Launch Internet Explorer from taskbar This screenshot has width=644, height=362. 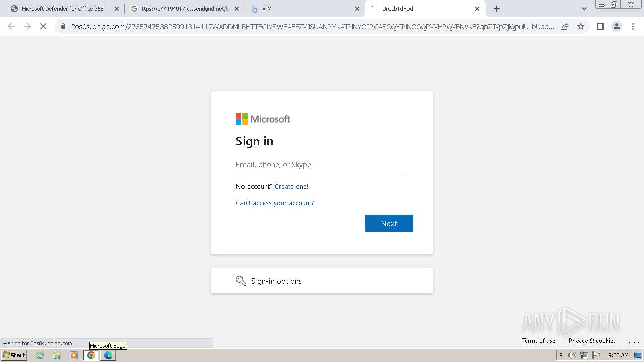(40, 355)
